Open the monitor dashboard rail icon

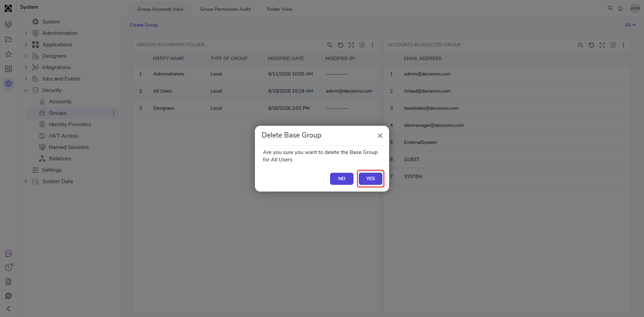pyautogui.click(x=8, y=24)
